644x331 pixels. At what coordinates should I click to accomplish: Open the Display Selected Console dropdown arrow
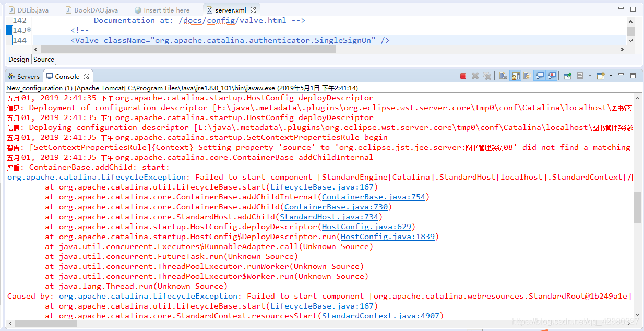(x=590, y=76)
